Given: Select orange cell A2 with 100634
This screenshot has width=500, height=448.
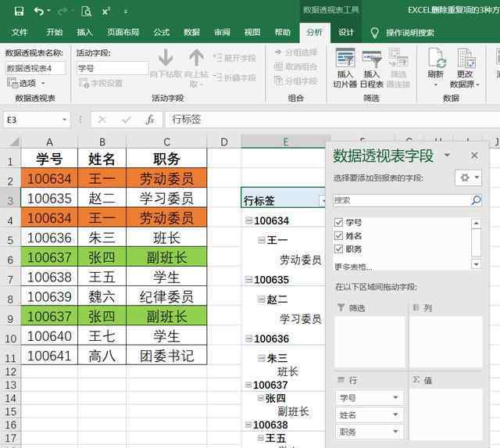Looking at the screenshot, I should coord(49,178).
